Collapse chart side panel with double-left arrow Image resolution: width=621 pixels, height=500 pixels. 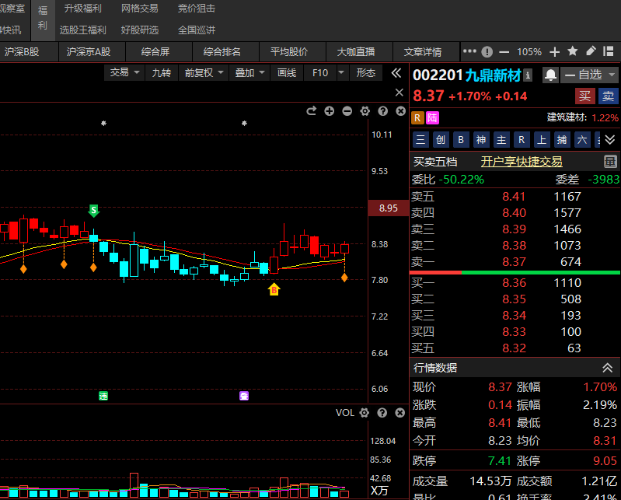(396, 73)
